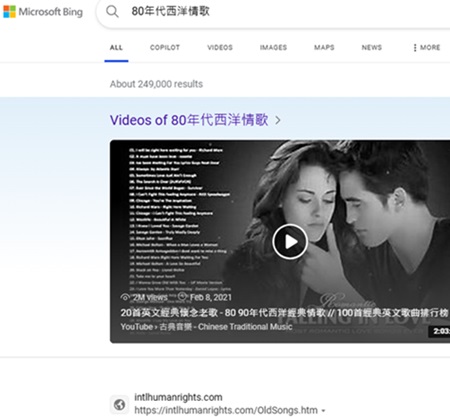This screenshot has height=417, width=450.
Task: Switch to the COPILOT tab
Action: [165, 48]
